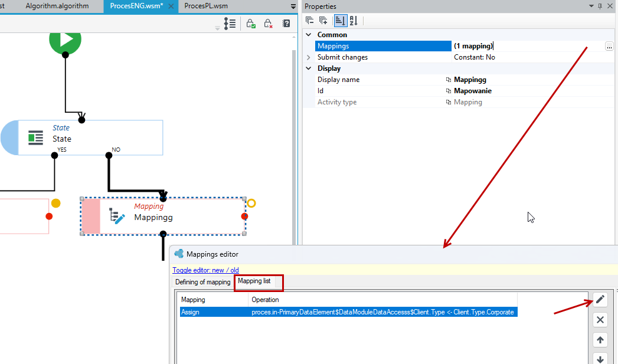Viewport: 618px width, 364px height.
Task: Select the State node list icon
Action: (x=35, y=138)
